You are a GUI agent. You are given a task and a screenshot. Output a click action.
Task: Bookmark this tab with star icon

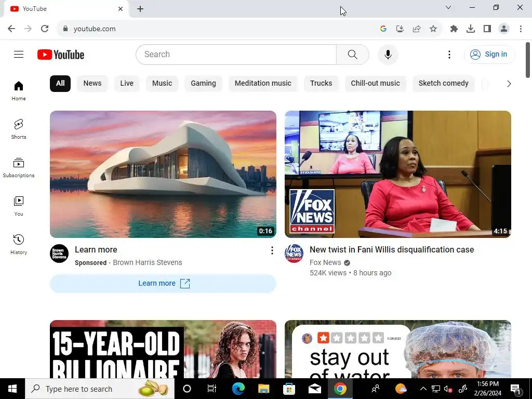click(x=433, y=29)
